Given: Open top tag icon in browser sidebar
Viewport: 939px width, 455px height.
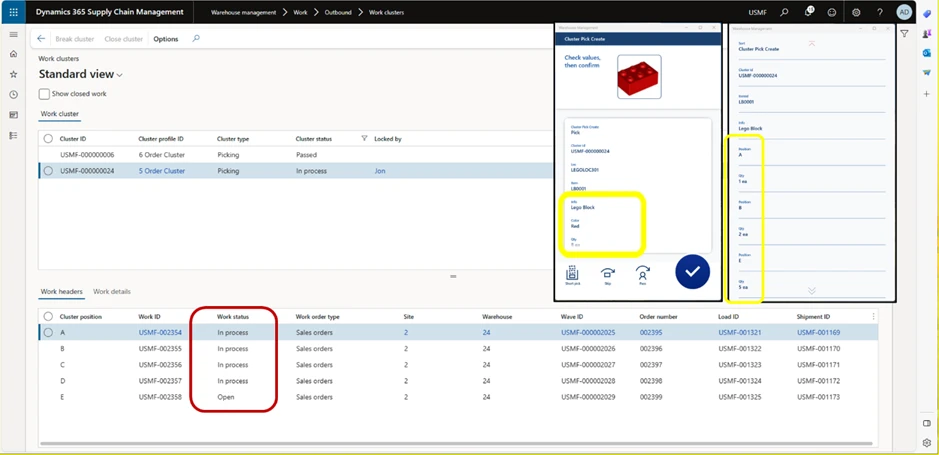Looking at the screenshot, I should (927, 14).
